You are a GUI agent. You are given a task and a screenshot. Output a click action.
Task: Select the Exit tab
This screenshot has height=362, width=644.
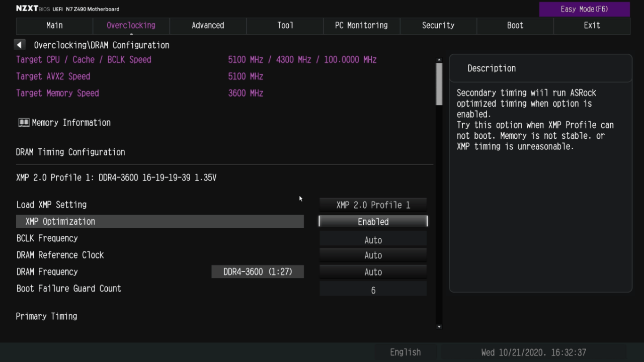(x=592, y=25)
